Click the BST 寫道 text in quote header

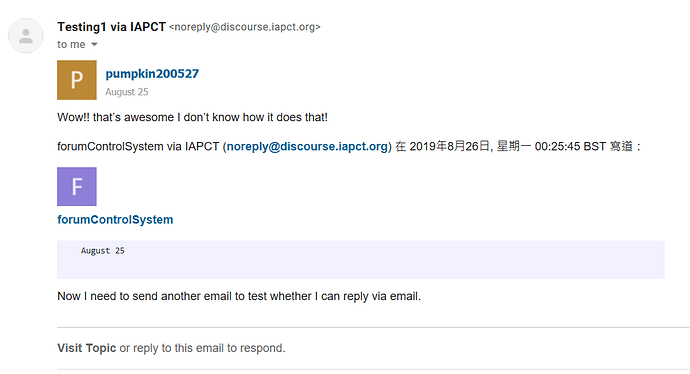pyautogui.click(x=608, y=146)
